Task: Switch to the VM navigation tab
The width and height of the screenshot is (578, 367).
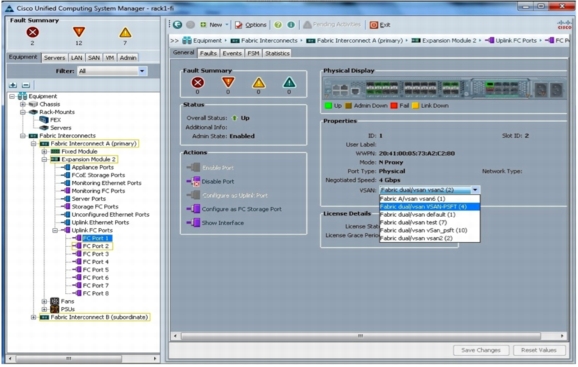Action: point(109,58)
